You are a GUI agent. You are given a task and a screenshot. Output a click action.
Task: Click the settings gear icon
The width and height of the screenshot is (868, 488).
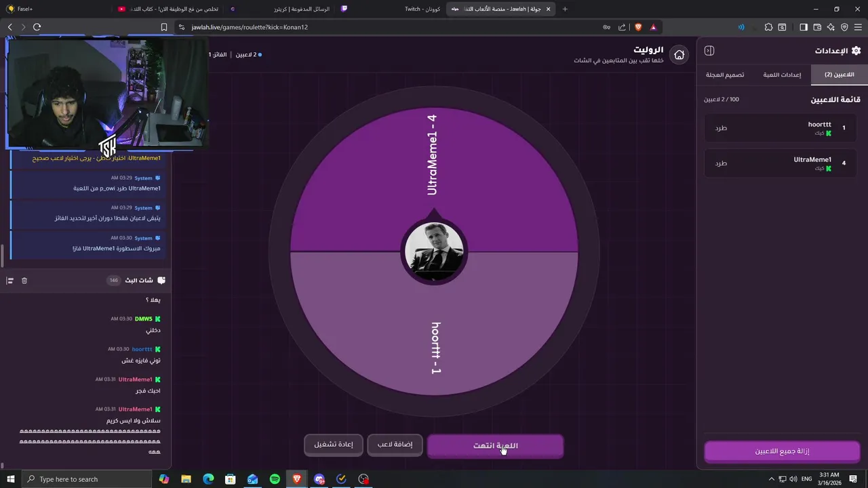[856, 51]
